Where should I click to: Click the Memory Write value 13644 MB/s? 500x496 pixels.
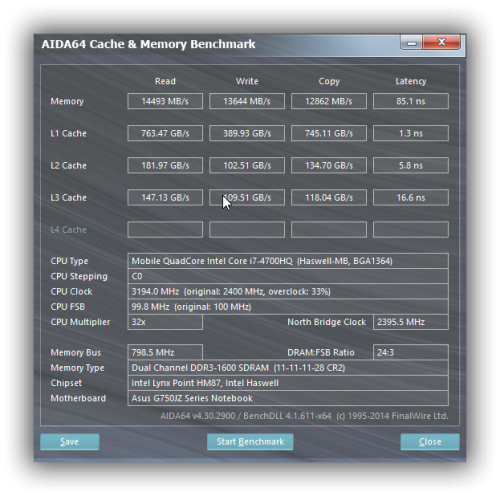(247, 101)
